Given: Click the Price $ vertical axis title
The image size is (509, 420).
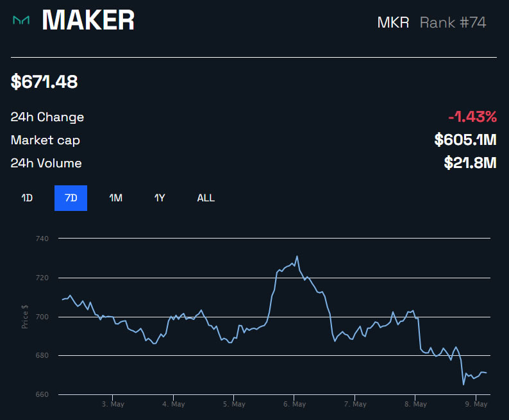Looking at the screenshot, I should (25, 317).
